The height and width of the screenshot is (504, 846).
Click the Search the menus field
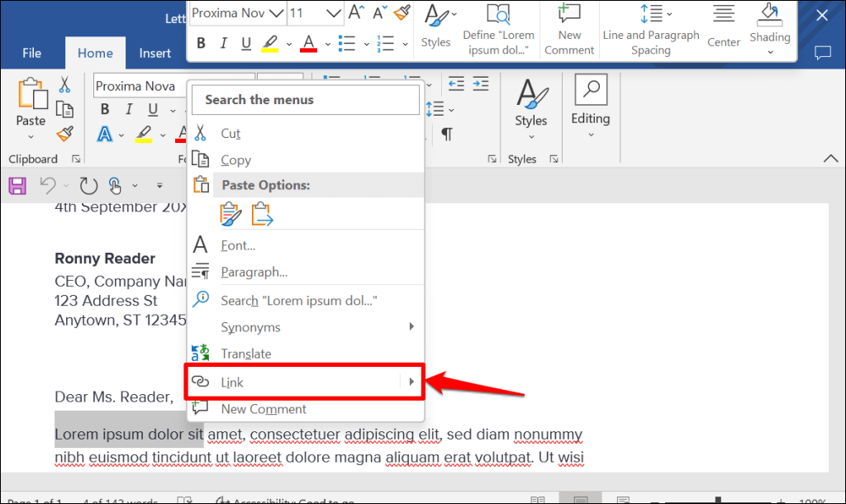coord(305,99)
